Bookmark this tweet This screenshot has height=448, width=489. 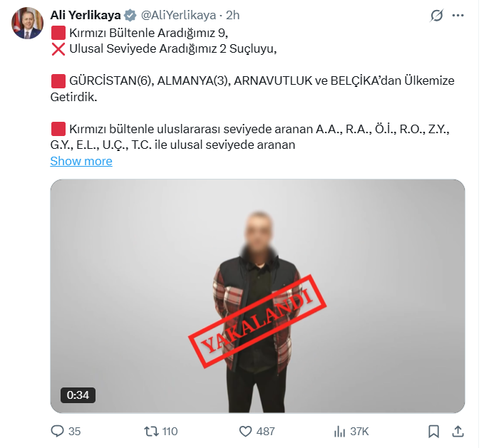point(433,432)
